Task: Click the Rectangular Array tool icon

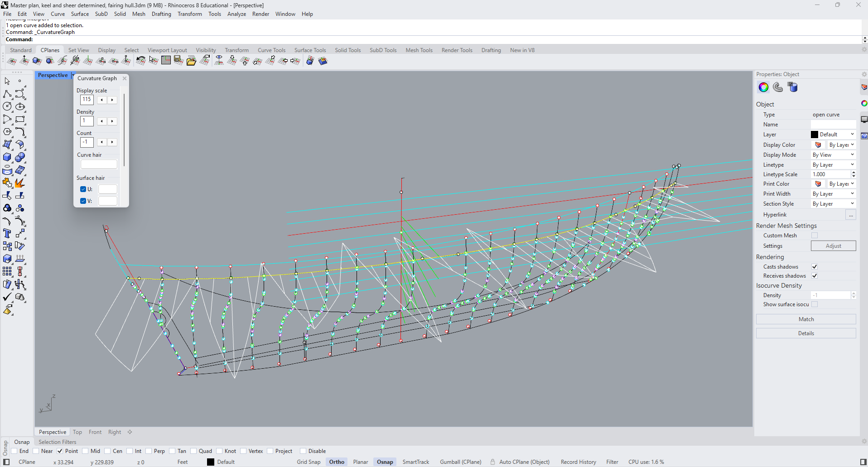Action: pos(7,271)
